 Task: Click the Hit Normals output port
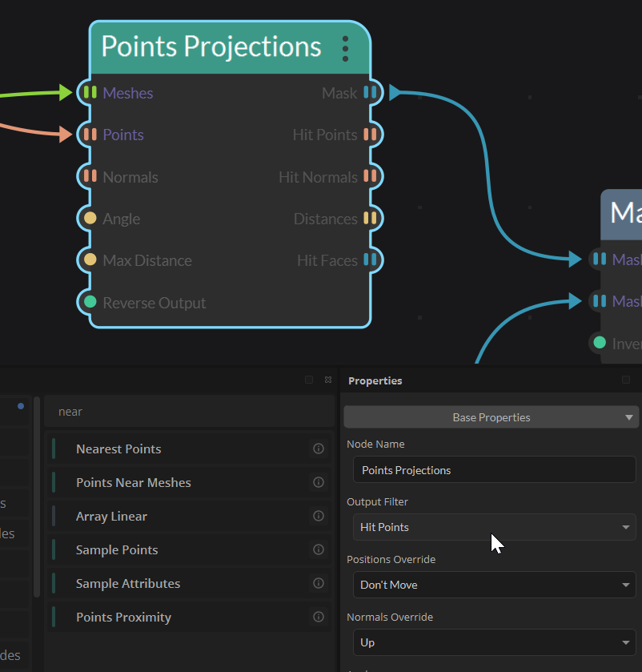[370, 175]
